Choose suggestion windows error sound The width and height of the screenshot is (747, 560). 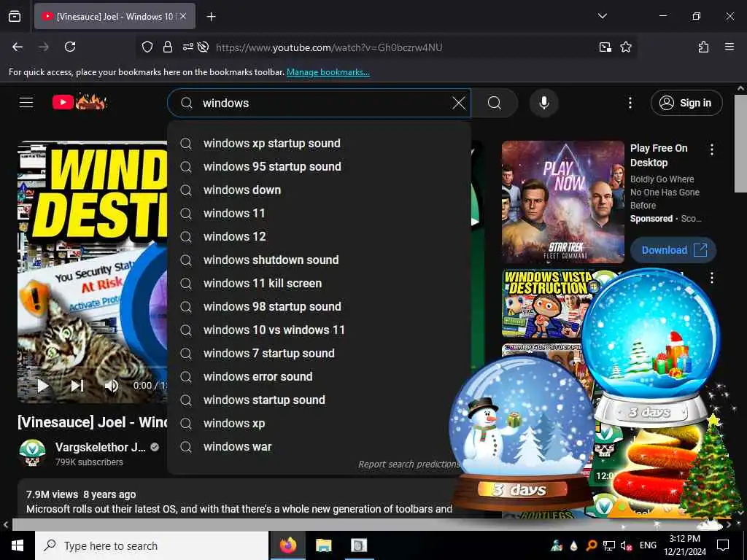[x=320, y=377]
